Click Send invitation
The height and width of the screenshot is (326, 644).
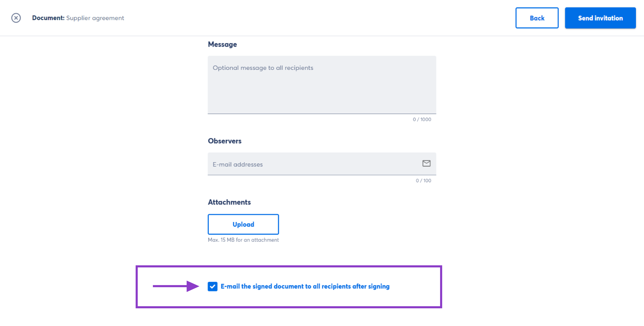point(600,18)
